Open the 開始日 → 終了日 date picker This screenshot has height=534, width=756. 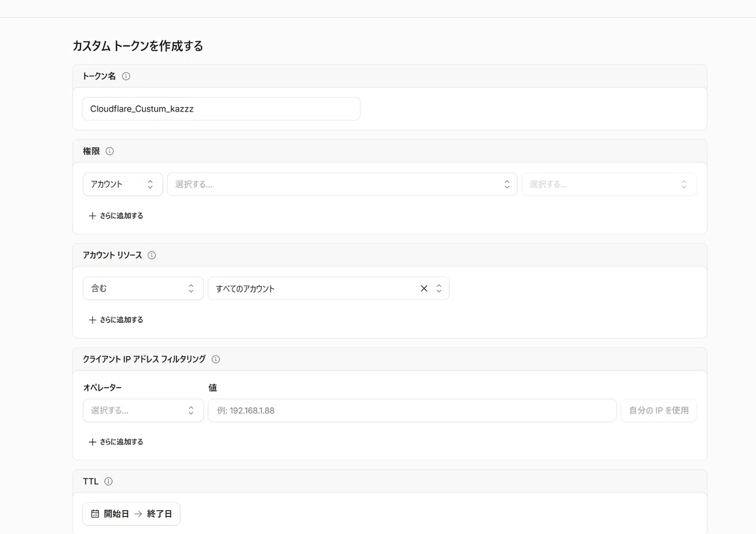(x=131, y=514)
